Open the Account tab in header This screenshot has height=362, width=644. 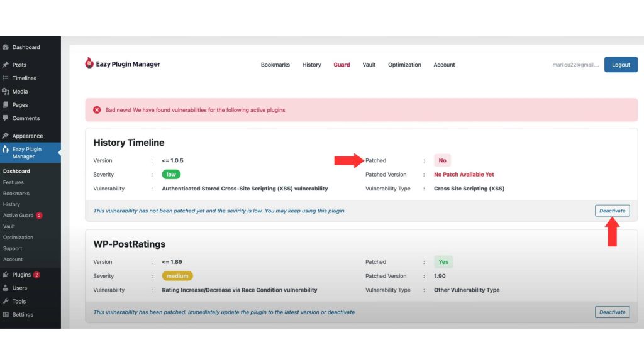pos(445,65)
